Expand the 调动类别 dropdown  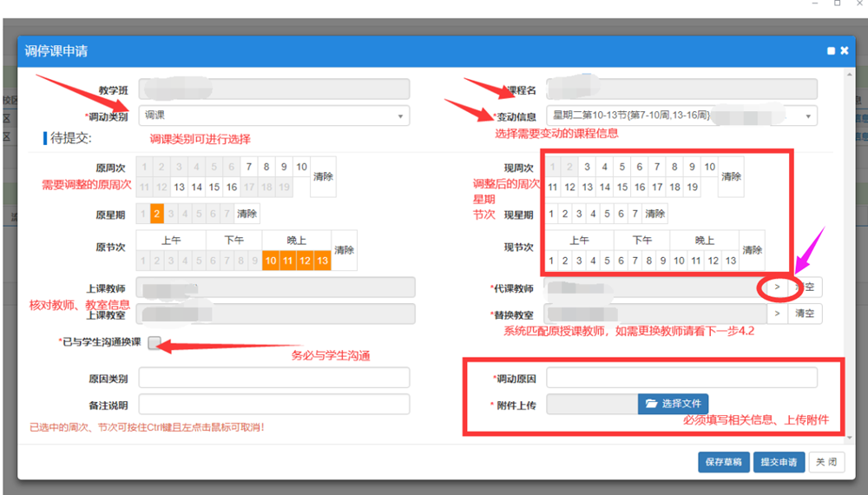pyautogui.click(x=274, y=115)
